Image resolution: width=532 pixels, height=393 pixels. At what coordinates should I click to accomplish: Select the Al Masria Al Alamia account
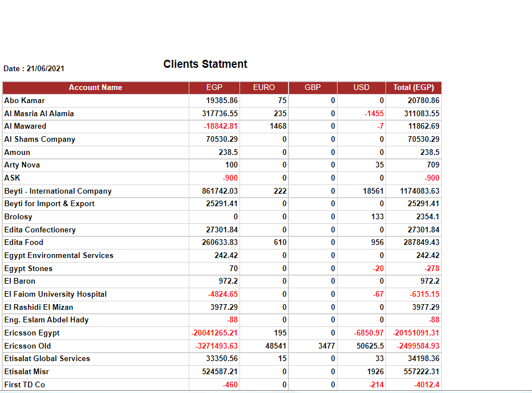tap(39, 113)
